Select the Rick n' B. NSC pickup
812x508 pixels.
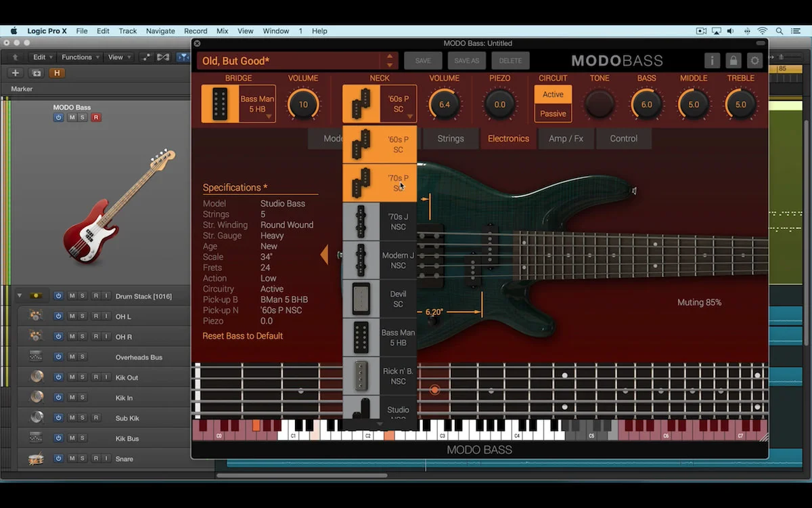(380, 376)
